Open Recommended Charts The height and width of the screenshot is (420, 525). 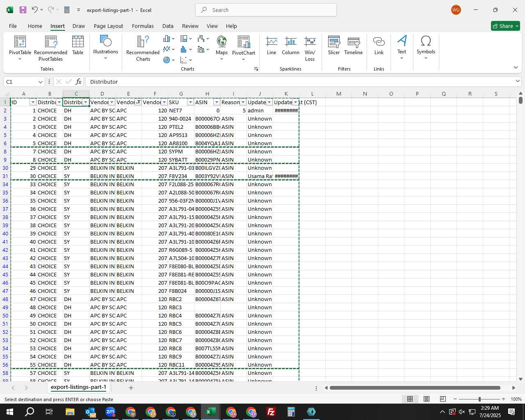143,48
